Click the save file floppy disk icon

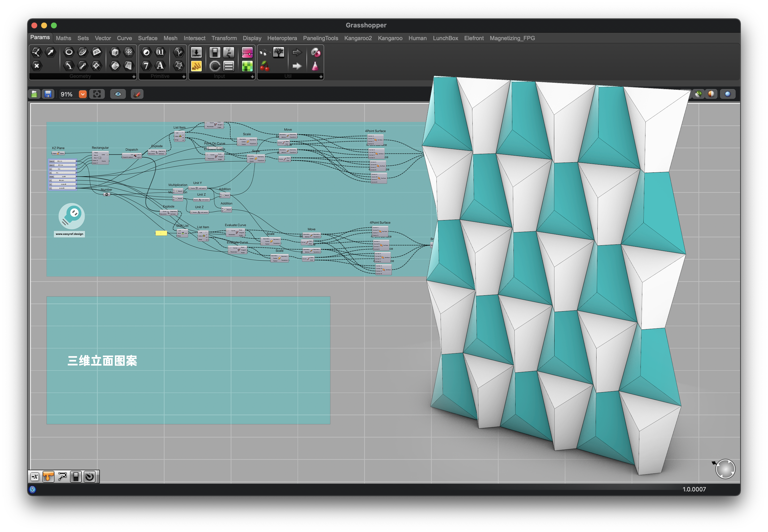point(48,94)
